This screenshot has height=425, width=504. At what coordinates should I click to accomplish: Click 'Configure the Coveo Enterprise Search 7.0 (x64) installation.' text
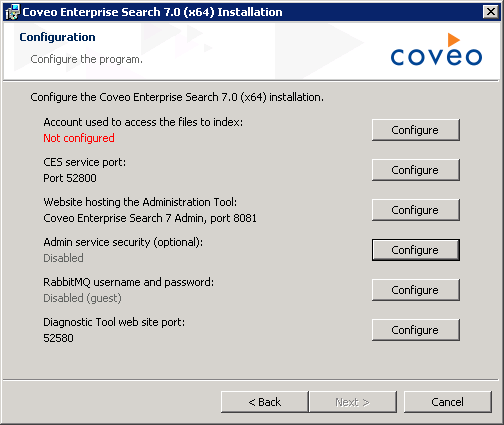pyautogui.click(x=177, y=97)
